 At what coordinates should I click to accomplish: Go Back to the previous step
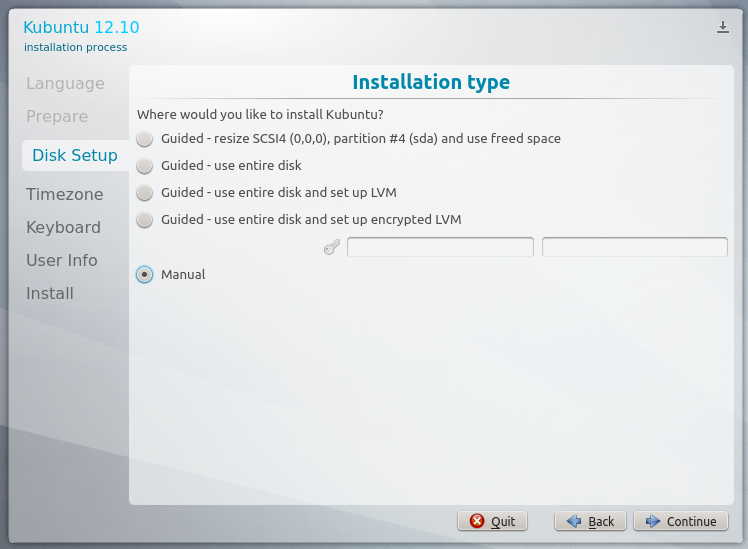point(590,521)
